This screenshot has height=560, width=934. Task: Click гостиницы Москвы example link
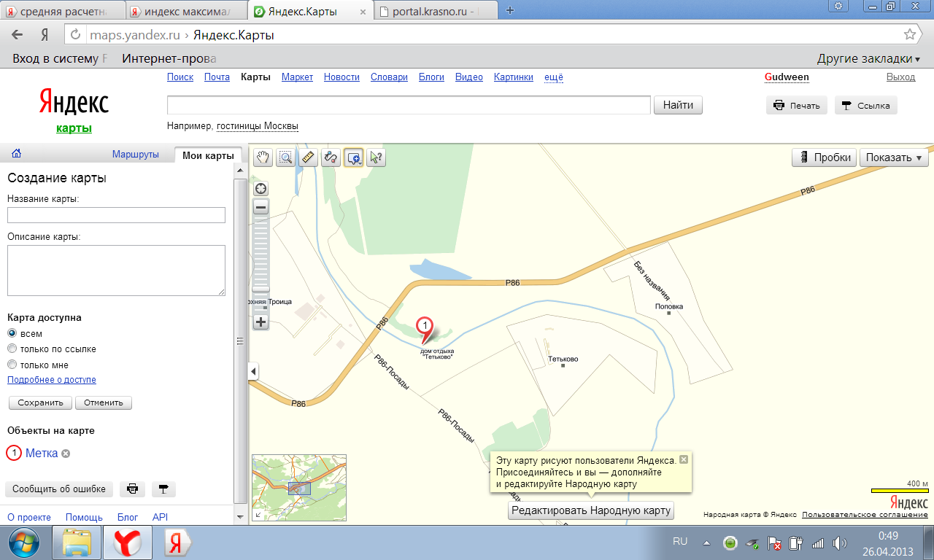pyautogui.click(x=258, y=126)
